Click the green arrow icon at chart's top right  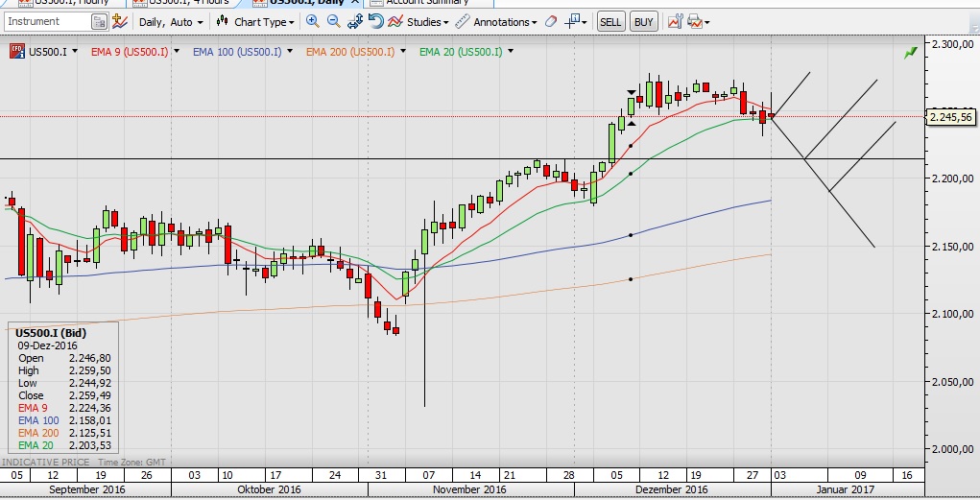click(x=911, y=53)
